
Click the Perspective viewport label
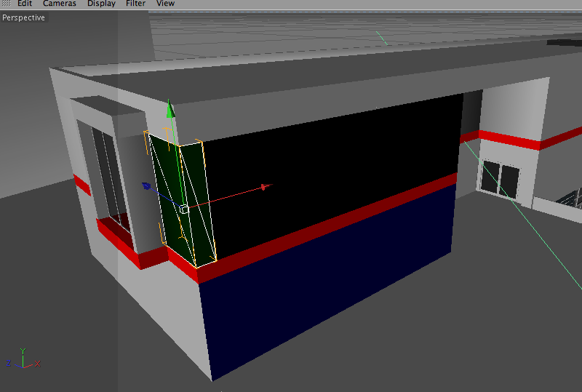(23, 17)
